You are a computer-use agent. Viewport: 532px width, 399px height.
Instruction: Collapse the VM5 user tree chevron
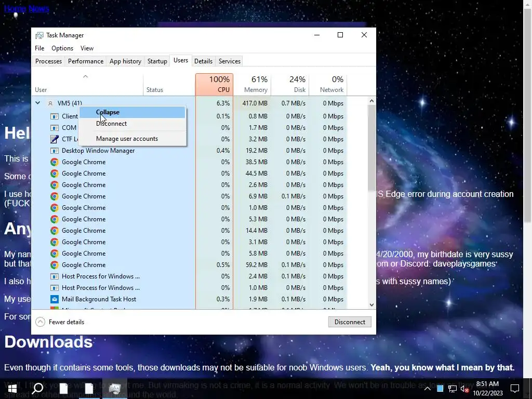(37, 103)
